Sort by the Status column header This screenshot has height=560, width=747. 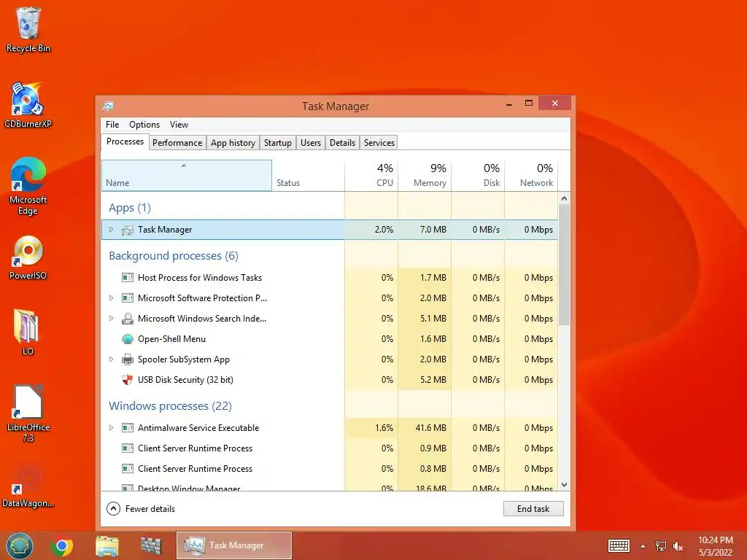[x=308, y=176]
